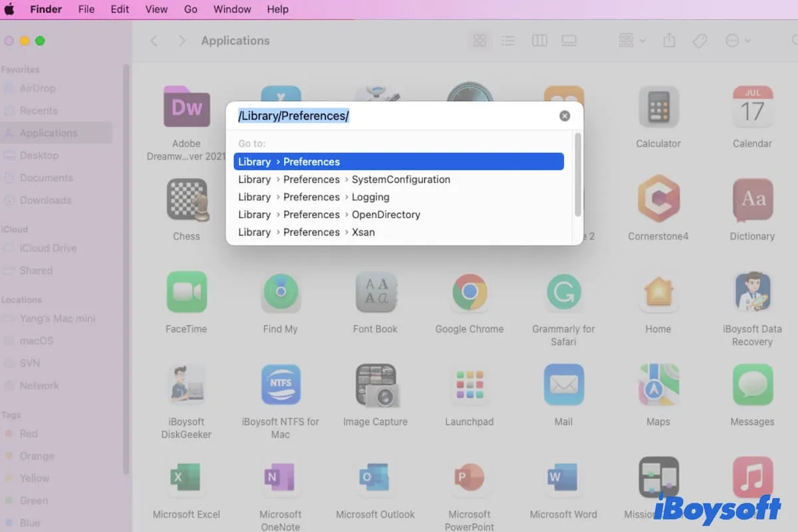Image resolution: width=798 pixels, height=532 pixels.
Task: Open the Apple menu
Action: click(9, 9)
